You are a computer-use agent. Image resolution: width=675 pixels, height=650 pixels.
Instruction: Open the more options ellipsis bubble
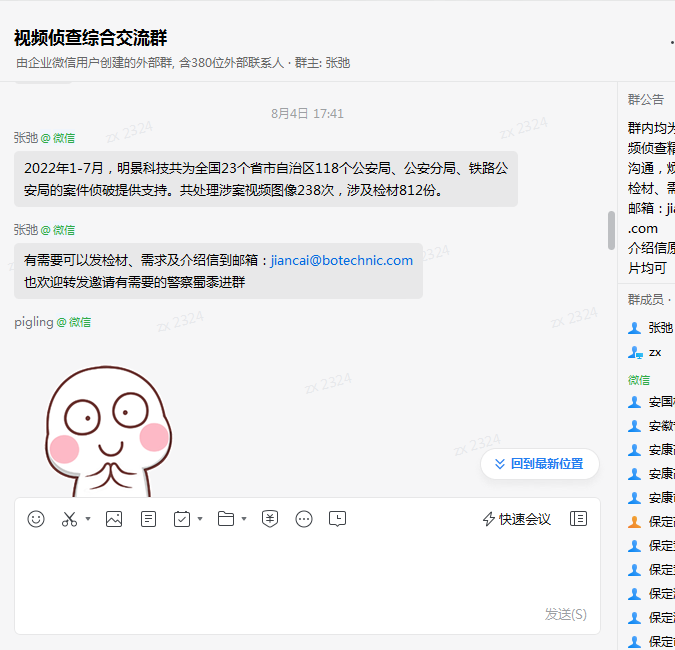[304, 519]
